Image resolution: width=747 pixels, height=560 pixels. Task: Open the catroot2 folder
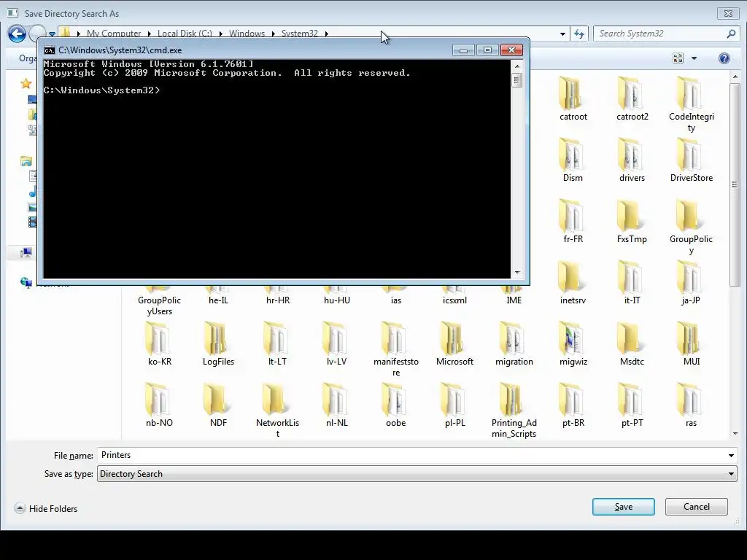632,99
